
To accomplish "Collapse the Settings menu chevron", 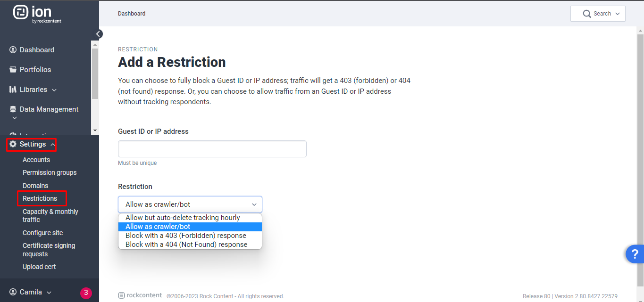I will (52, 145).
